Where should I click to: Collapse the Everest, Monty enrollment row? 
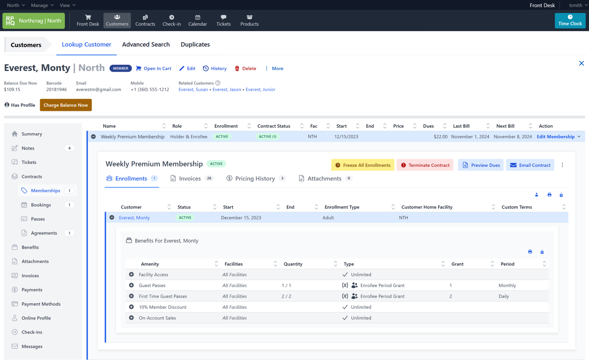[112, 217]
